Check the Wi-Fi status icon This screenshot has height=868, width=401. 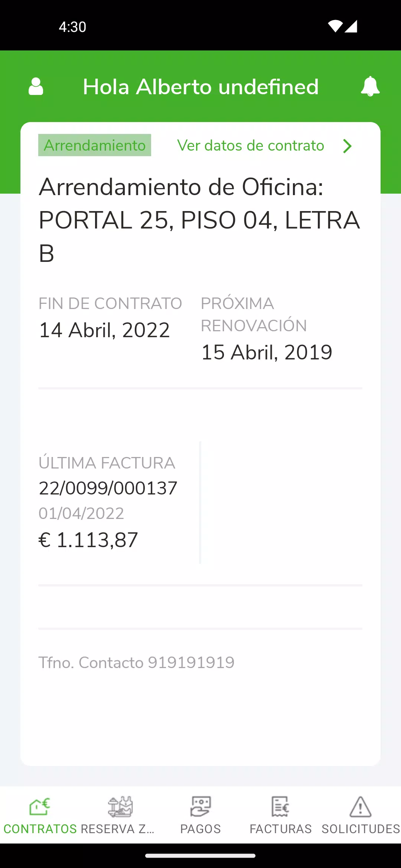(335, 26)
